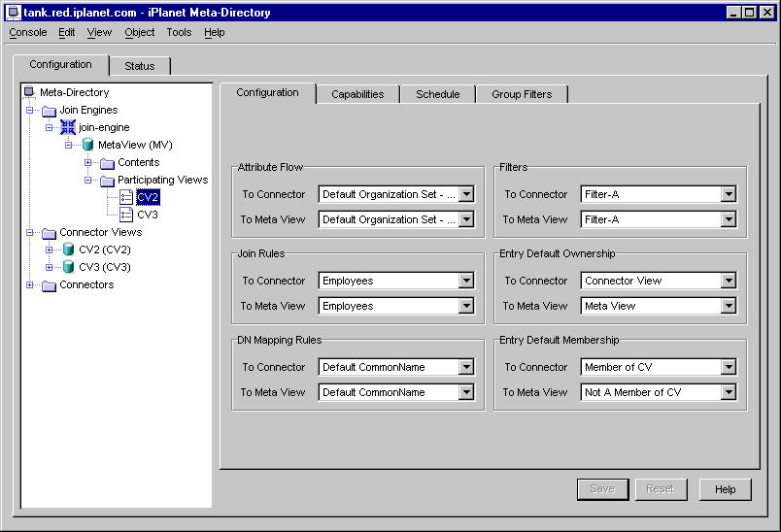Image resolution: width=781 pixels, height=532 pixels.
Task: Collapse the join-engine tree node
Action: tap(49, 127)
